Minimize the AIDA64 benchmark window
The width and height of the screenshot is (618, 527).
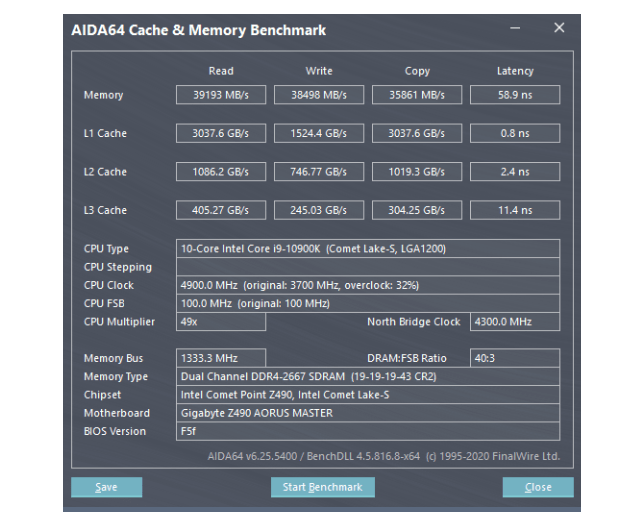(518, 28)
